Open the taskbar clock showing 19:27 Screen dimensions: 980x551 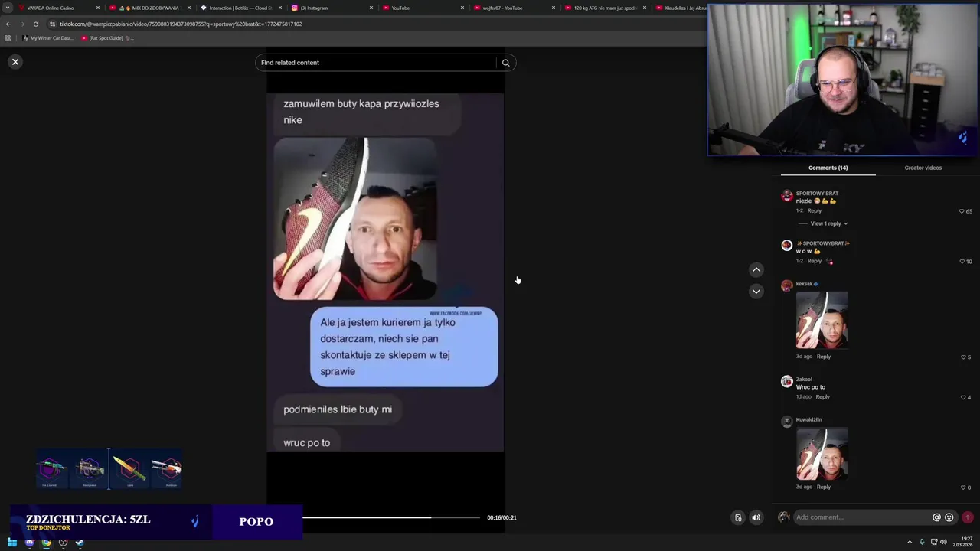[963, 542]
